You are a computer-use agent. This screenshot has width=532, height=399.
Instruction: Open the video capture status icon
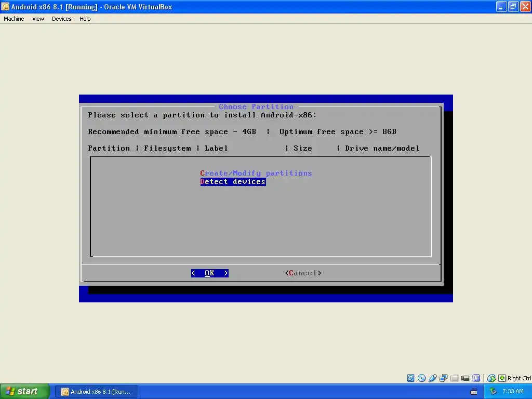465,378
